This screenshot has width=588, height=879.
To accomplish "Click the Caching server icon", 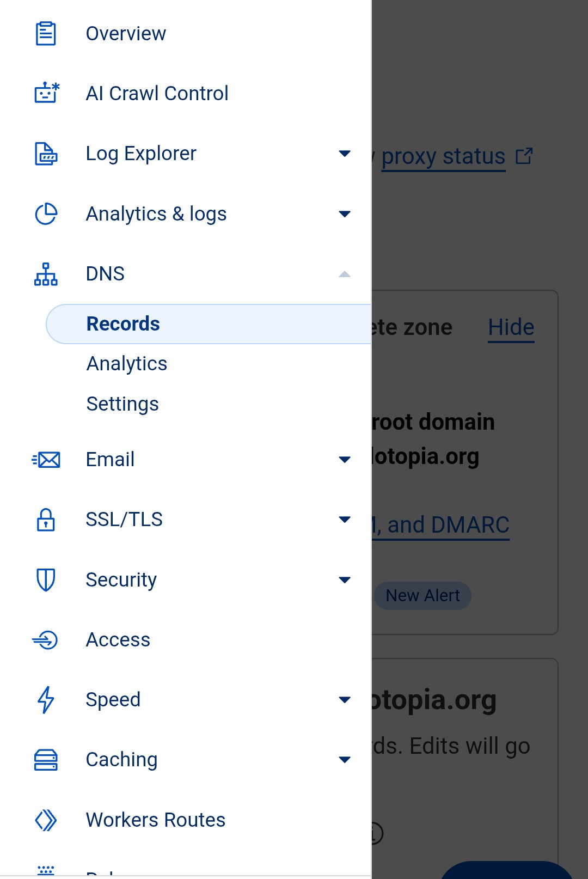I will coord(46,760).
